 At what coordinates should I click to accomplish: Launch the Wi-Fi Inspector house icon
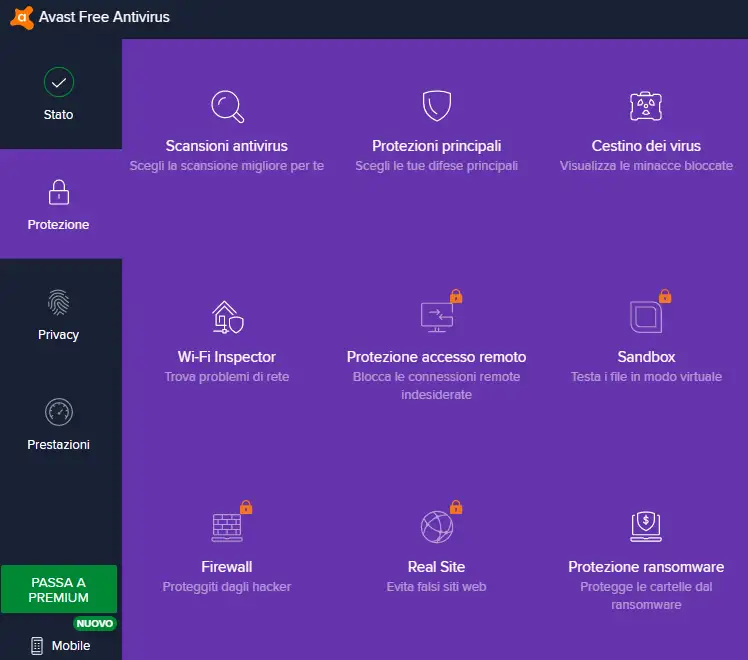pyautogui.click(x=228, y=317)
